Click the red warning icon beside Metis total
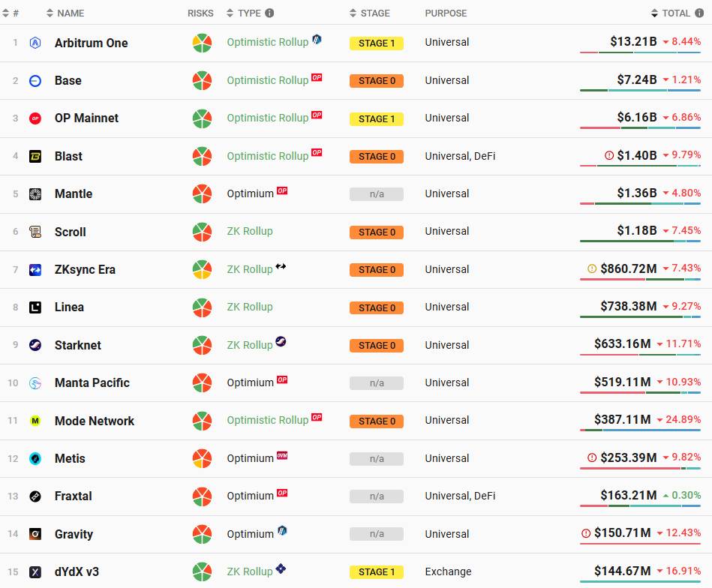712x588 pixels. (592, 457)
